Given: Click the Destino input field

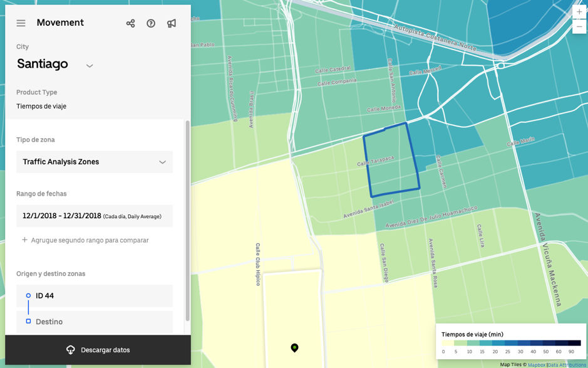Looking at the screenshot, I should (95, 322).
